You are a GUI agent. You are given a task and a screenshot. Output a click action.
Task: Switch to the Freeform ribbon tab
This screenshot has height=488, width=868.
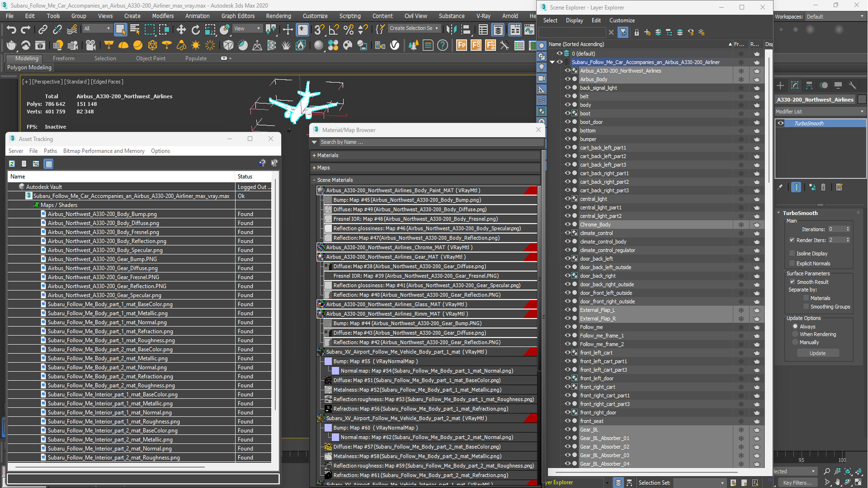coord(63,58)
